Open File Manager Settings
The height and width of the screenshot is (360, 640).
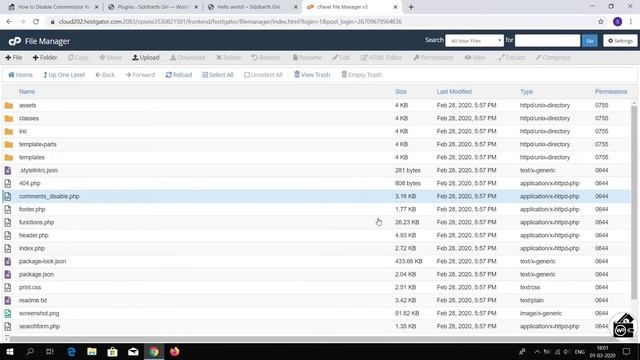[x=620, y=41]
